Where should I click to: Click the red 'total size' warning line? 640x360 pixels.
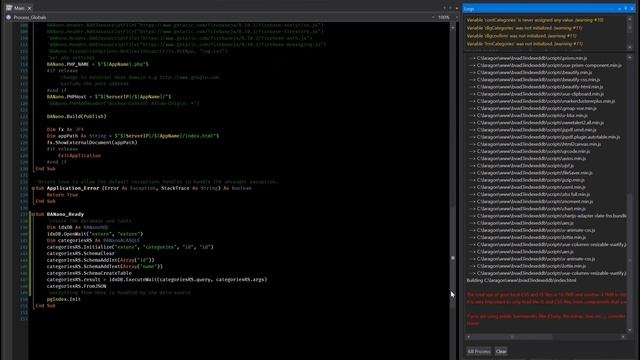[547, 295]
